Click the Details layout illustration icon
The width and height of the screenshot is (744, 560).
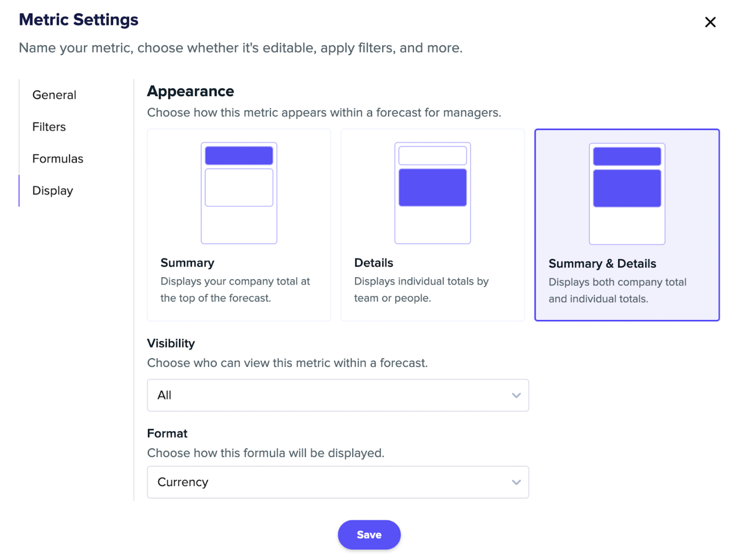click(433, 193)
